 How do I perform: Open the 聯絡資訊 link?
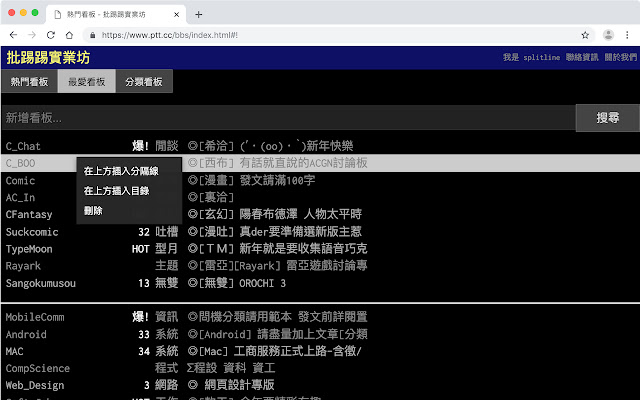[582, 57]
